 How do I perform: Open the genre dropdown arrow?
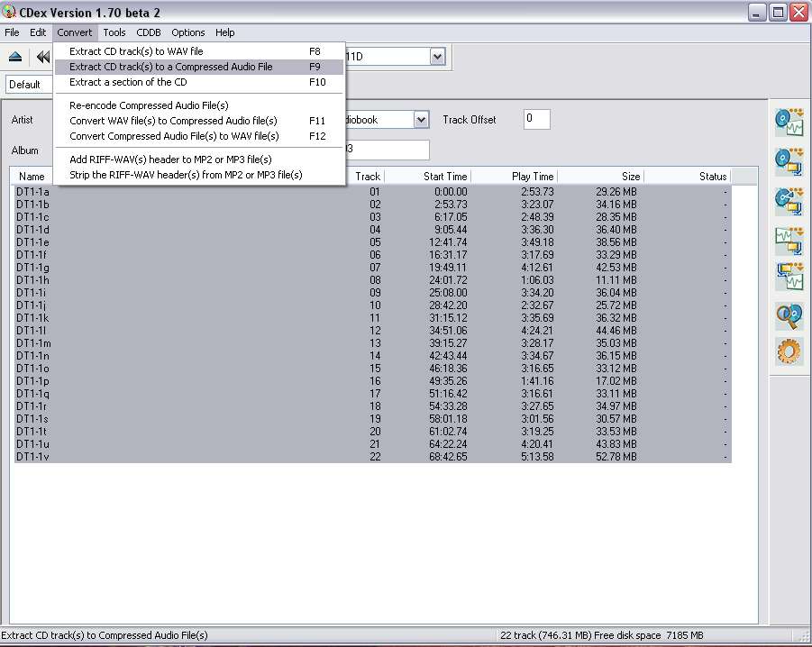[422, 120]
